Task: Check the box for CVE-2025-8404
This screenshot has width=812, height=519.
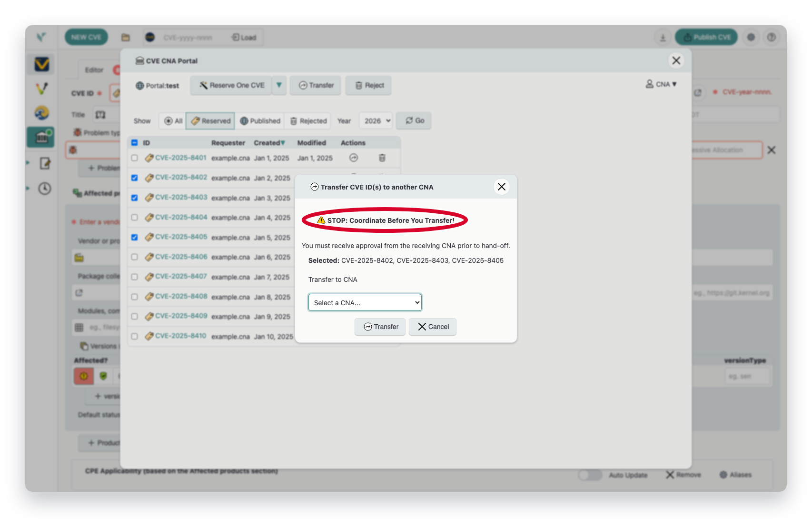Action: coord(134,218)
